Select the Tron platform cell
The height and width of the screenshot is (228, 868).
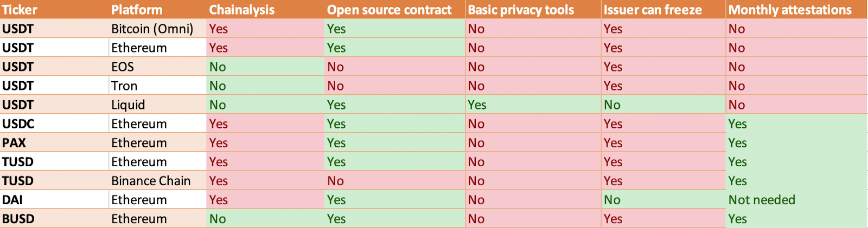[x=157, y=86]
